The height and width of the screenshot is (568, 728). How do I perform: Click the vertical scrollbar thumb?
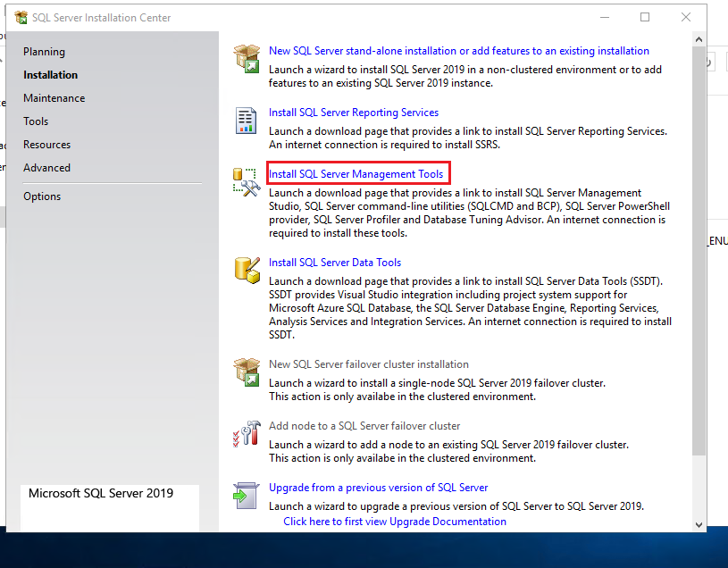point(699,251)
